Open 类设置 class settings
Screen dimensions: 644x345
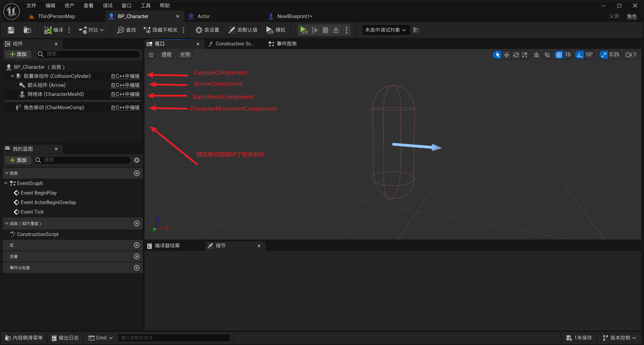(x=207, y=30)
